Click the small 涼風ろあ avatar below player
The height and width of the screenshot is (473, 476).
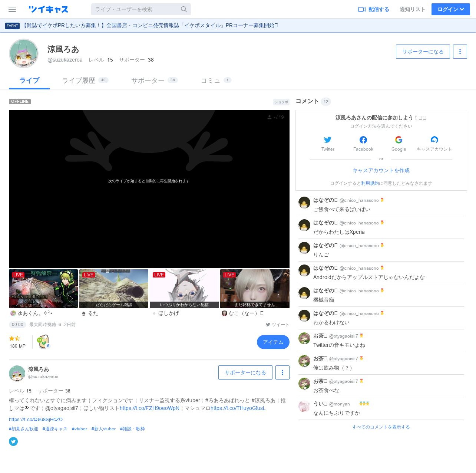[17, 373]
